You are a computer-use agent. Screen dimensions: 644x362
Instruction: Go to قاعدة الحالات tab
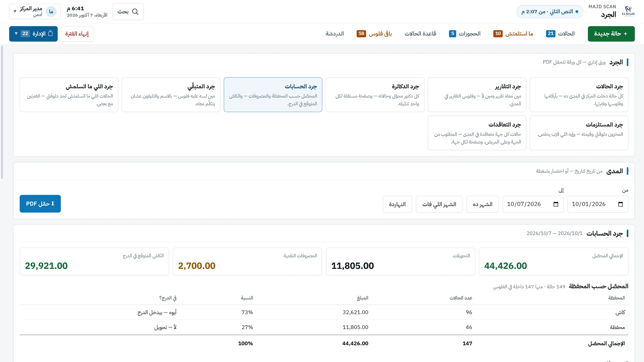click(x=420, y=34)
